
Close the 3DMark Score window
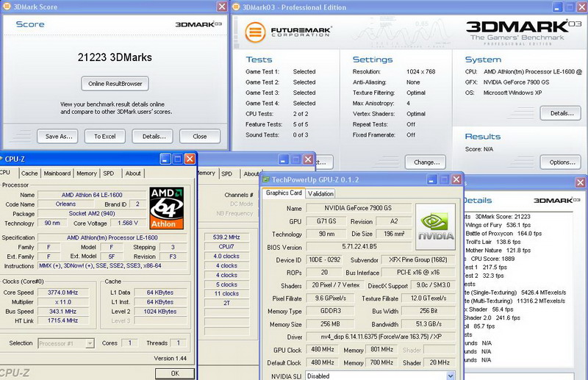tap(222, 7)
